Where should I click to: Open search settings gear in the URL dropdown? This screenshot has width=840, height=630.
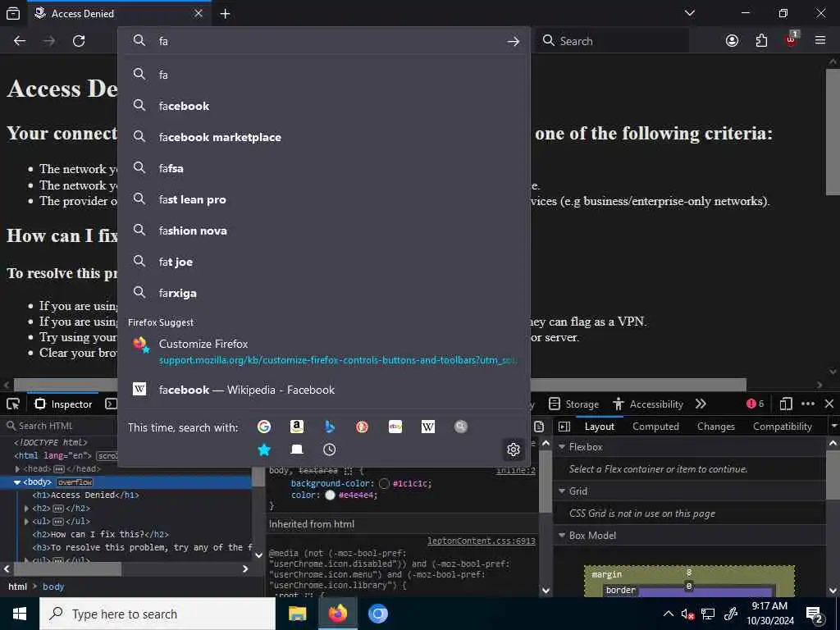point(514,450)
